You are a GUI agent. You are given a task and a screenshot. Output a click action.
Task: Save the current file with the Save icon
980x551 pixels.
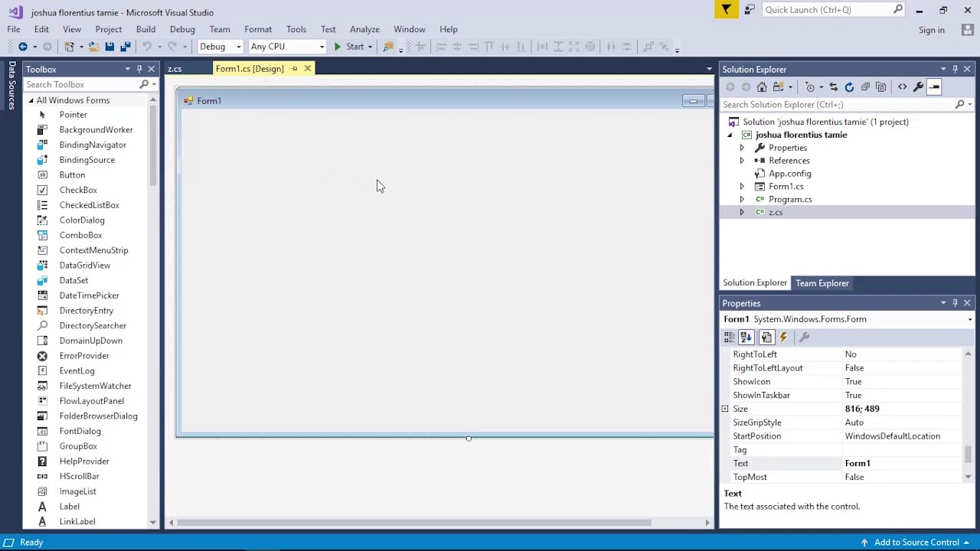[x=109, y=47]
